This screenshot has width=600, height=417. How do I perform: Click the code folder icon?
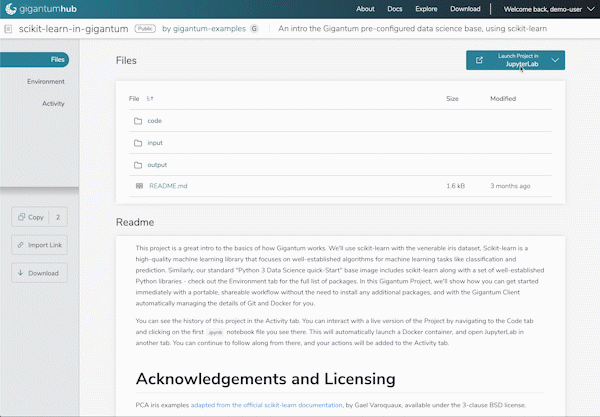138,121
